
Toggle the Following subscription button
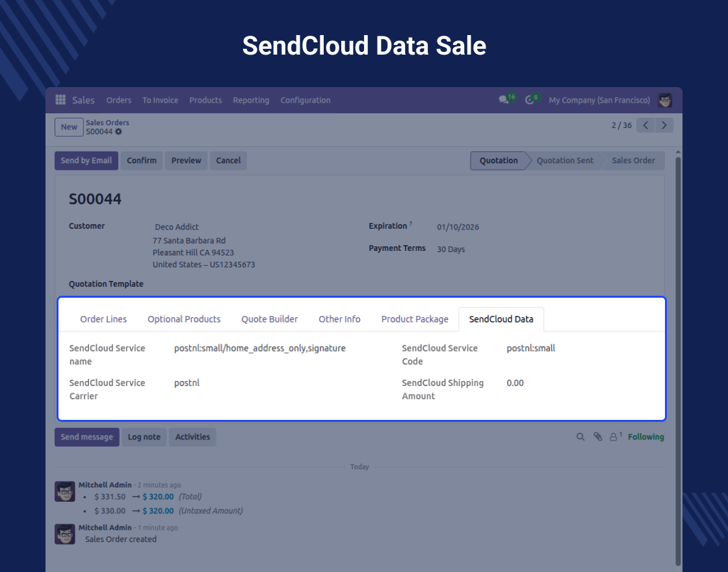645,437
